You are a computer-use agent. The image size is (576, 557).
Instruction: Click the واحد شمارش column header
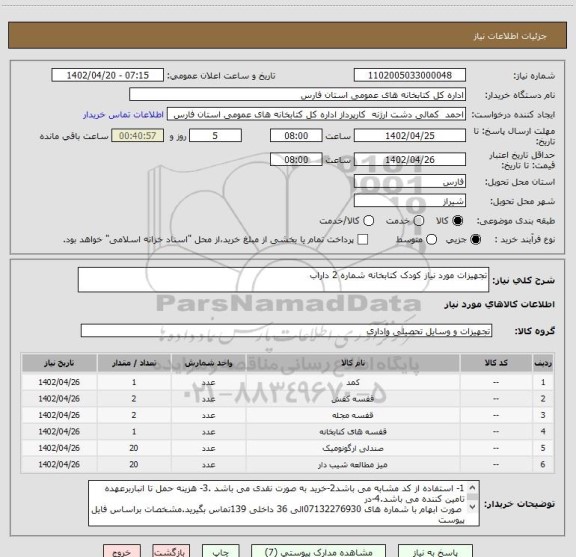pyautogui.click(x=208, y=363)
